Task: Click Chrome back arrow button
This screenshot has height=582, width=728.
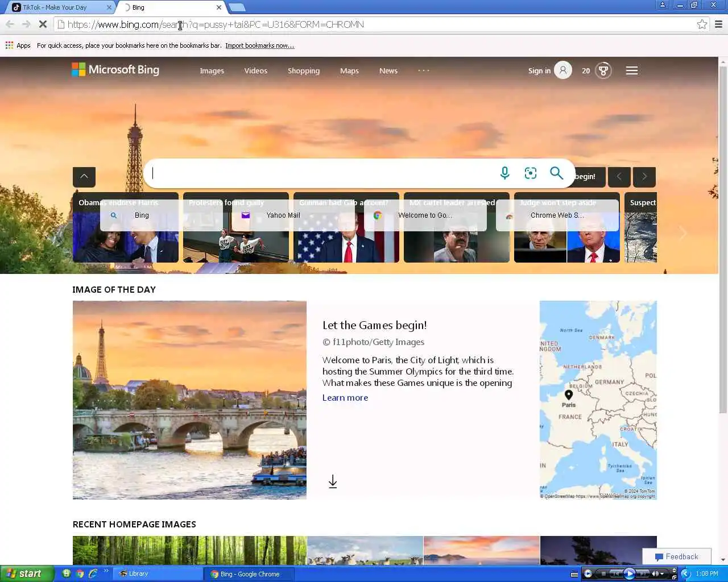Action: coord(10,24)
